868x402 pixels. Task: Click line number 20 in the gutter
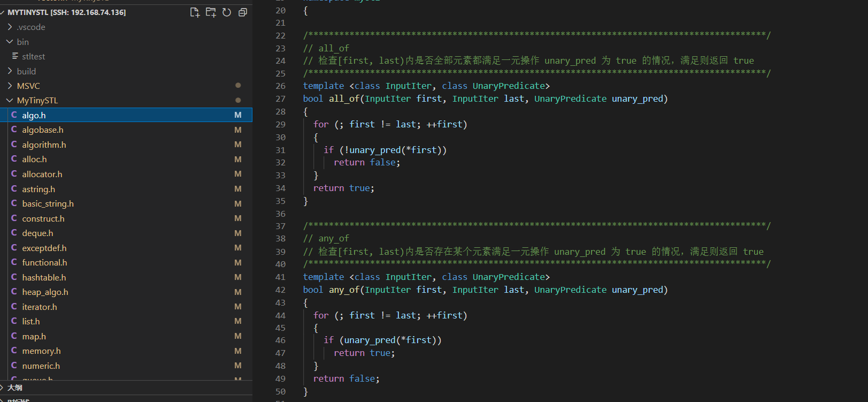pyautogui.click(x=281, y=10)
